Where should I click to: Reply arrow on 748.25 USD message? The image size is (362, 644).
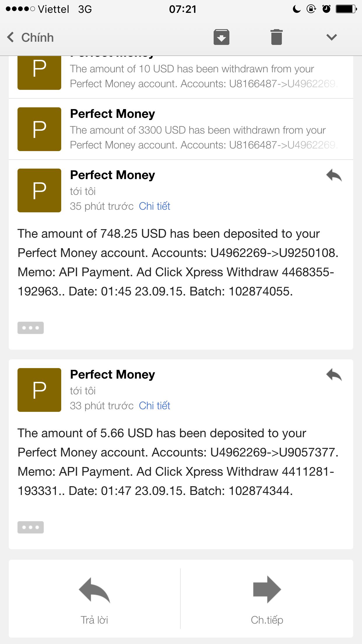coord(334,175)
